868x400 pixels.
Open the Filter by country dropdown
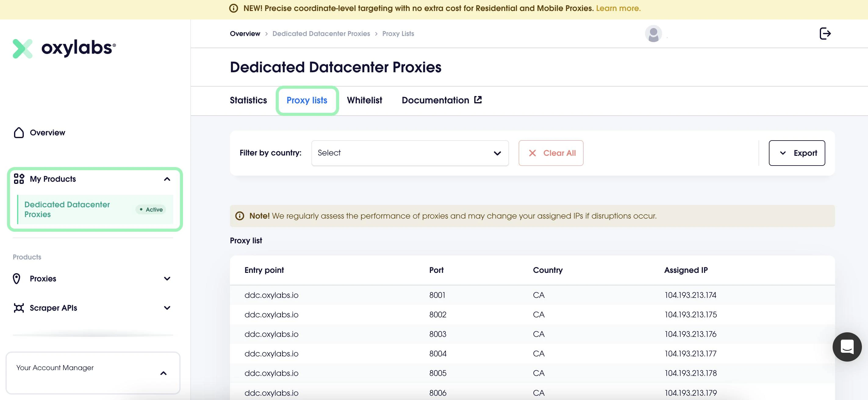tap(410, 153)
